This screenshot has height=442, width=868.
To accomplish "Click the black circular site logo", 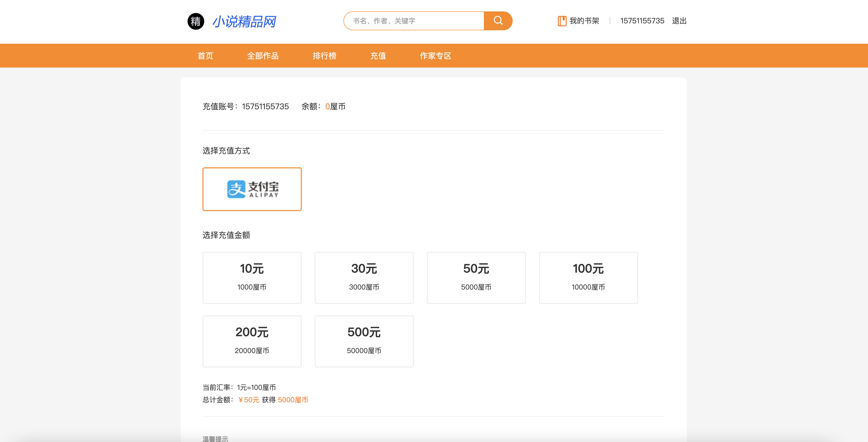I will point(196,21).
